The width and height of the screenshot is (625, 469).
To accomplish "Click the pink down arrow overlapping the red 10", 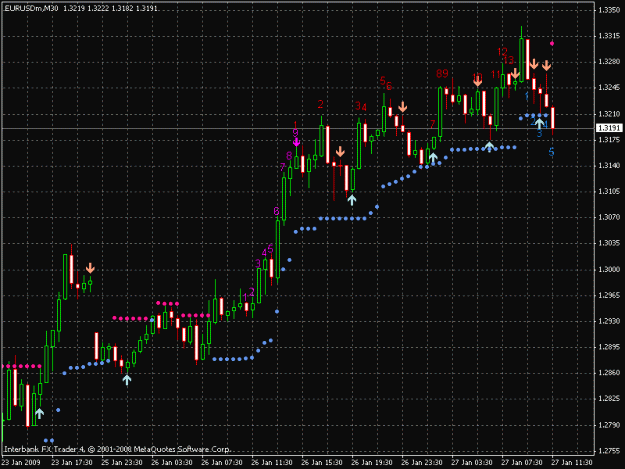I will tap(478, 82).
